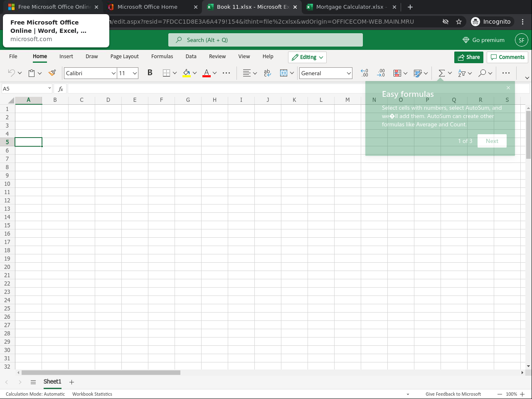Expand the font color dropdown arrow
The height and width of the screenshot is (399, 532).
(214, 73)
